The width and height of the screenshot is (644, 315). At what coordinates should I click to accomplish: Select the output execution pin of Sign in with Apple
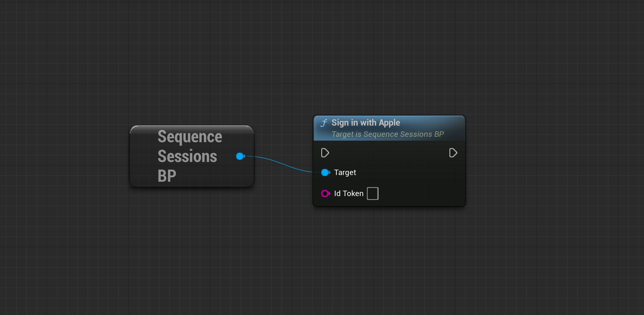pos(453,153)
